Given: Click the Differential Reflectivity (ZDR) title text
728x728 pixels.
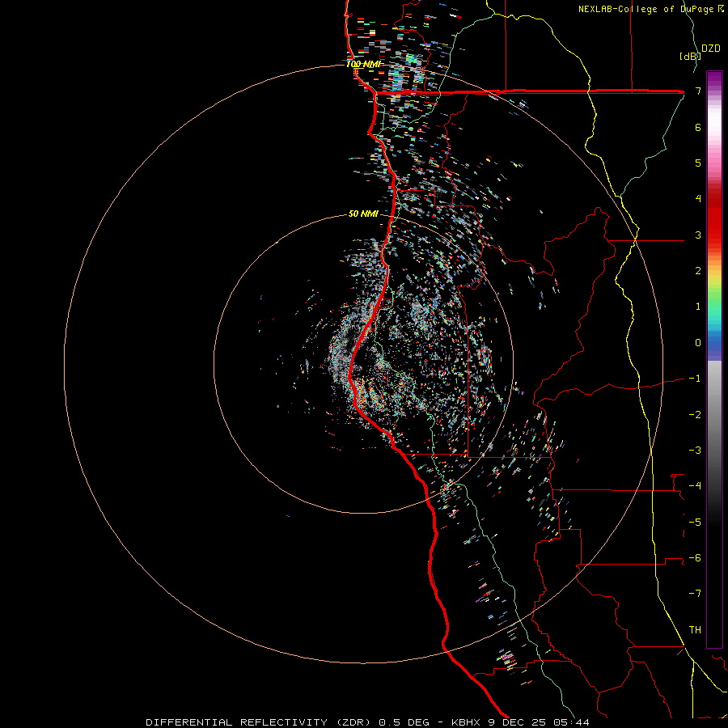Looking at the screenshot, I should pyautogui.click(x=259, y=722).
